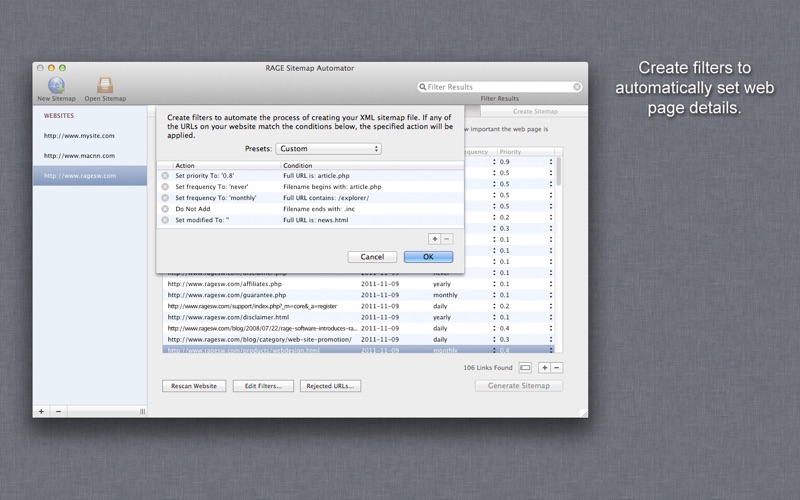The height and width of the screenshot is (500, 800).
Task: Click the magnifier icon in Filter Results
Action: (x=422, y=87)
